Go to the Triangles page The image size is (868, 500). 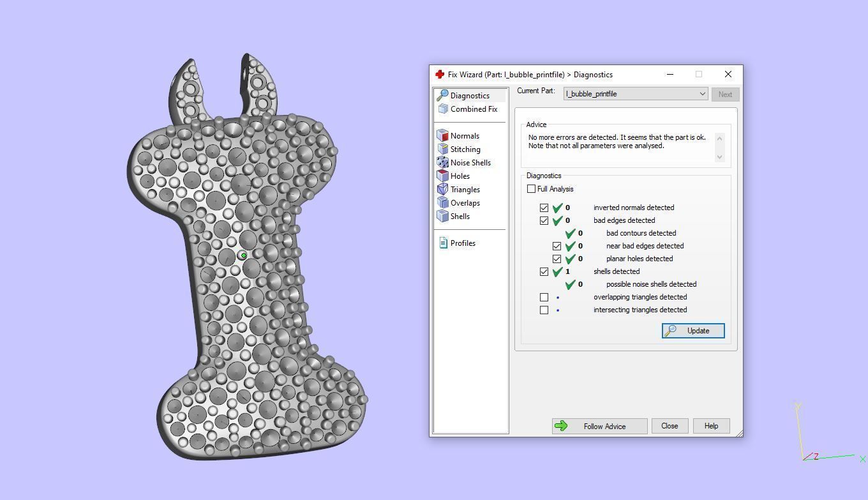pos(465,190)
